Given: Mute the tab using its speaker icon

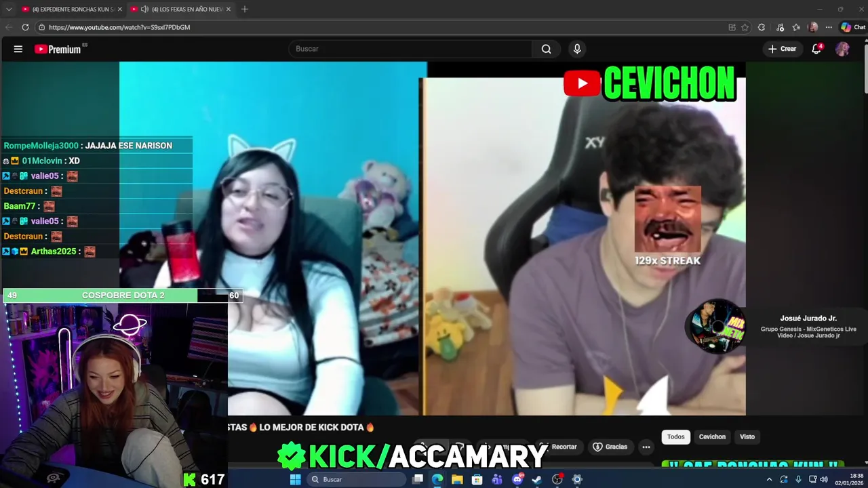Looking at the screenshot, I should coord(144,9).
